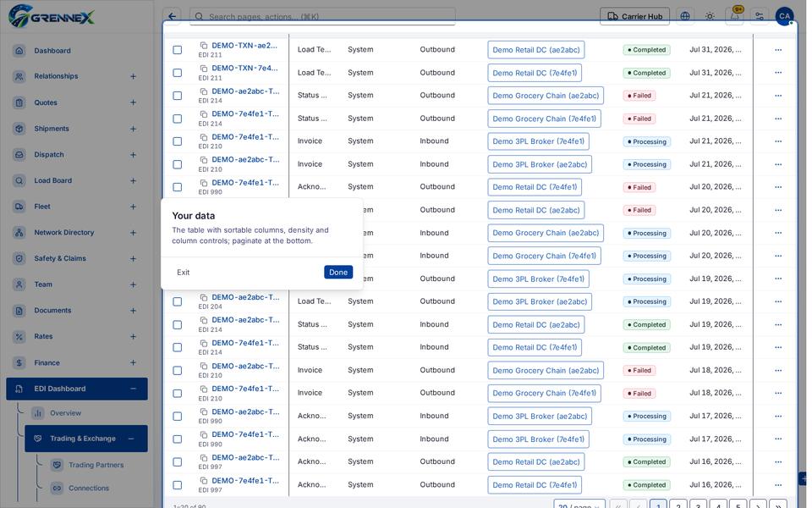Open row actions for Grocery Chain (ae2abc) Jul 18
Screen dimensions: 812x508
pyautogui.click(x=778, y=370)
